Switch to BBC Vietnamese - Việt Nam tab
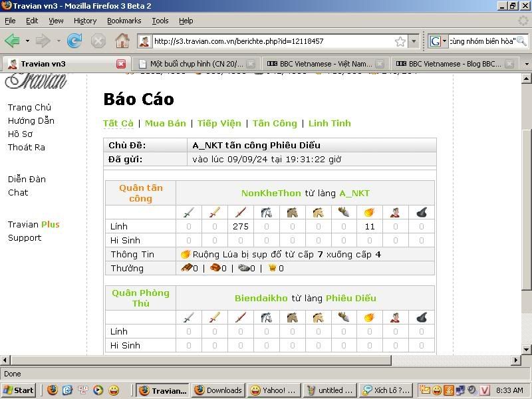532x399 pixels. coord(325,64)
